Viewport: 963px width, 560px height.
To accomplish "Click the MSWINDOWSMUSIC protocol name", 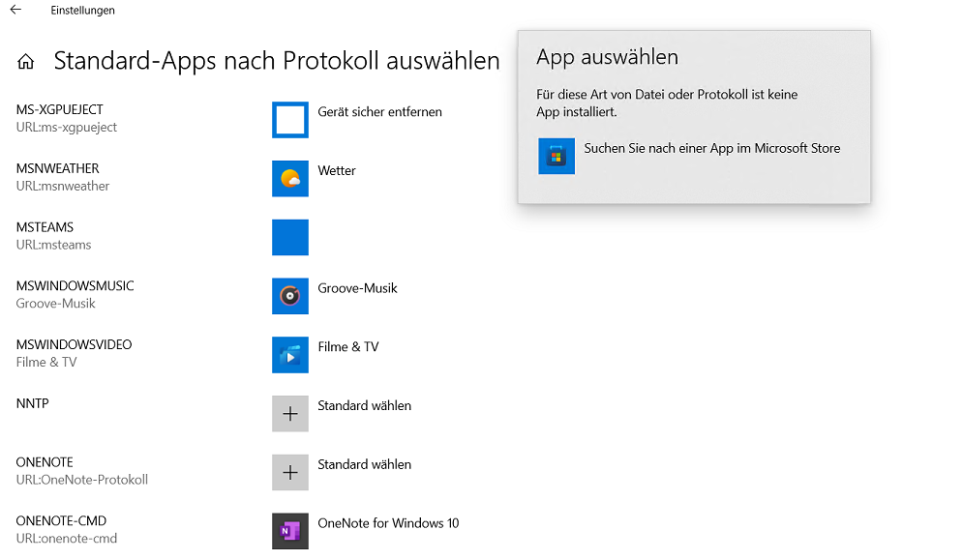I will point(75,285).
